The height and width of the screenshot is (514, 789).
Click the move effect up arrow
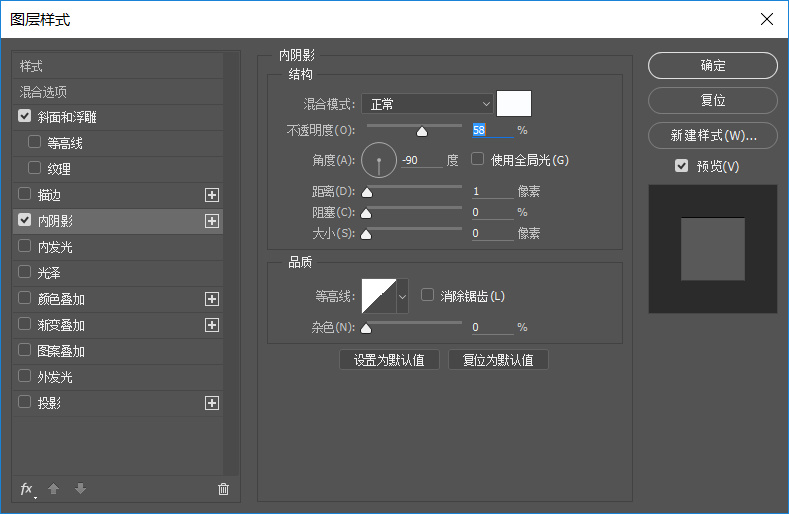click(54, 489)
